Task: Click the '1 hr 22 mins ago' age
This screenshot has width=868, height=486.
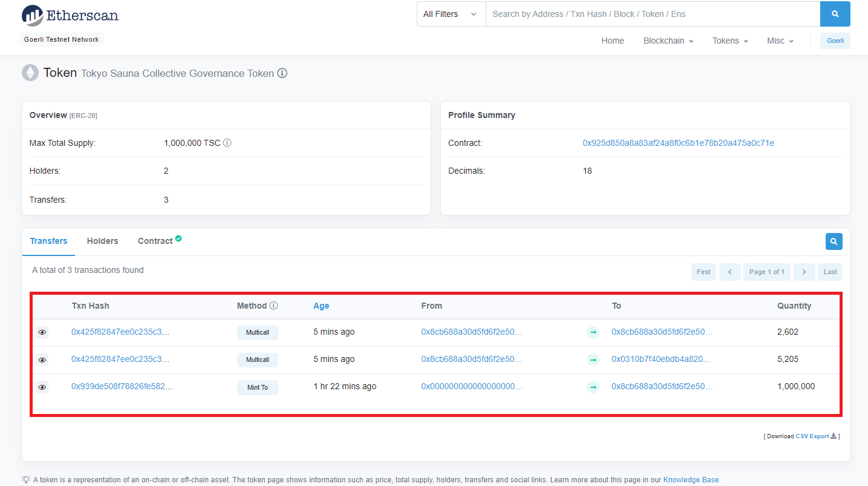Action: pyautogui.click(x=345, y=386)
